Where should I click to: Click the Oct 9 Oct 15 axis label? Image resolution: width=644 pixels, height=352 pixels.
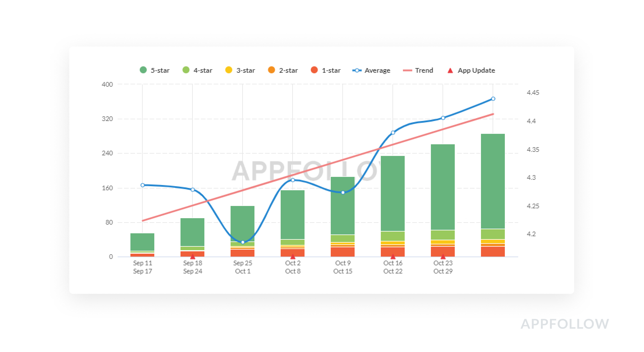click(343, 267)
